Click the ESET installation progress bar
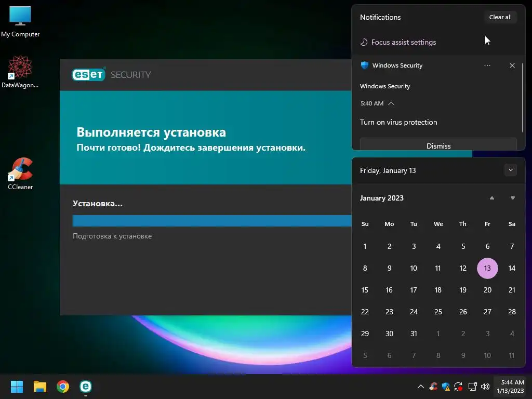The width and height of the screenshot is (532, 399). [x=212, y=220]
